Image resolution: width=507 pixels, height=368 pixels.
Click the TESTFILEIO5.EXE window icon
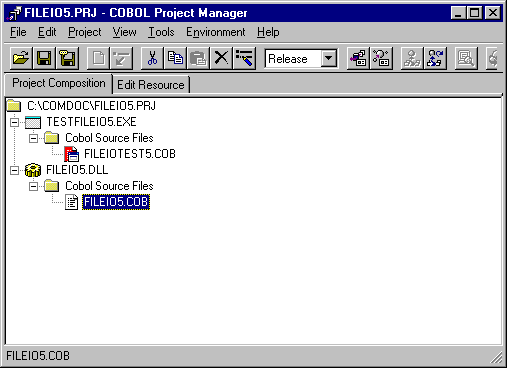33,122
